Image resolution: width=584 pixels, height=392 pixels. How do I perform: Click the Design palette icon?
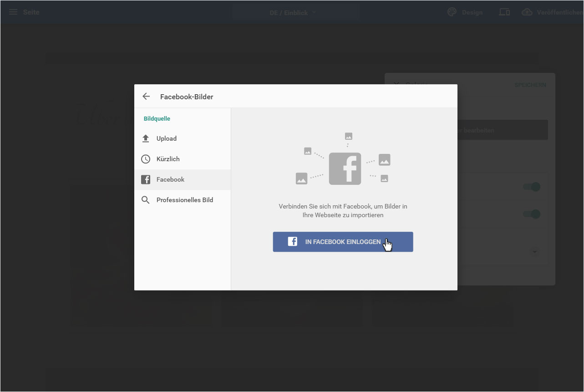point(452,12)
